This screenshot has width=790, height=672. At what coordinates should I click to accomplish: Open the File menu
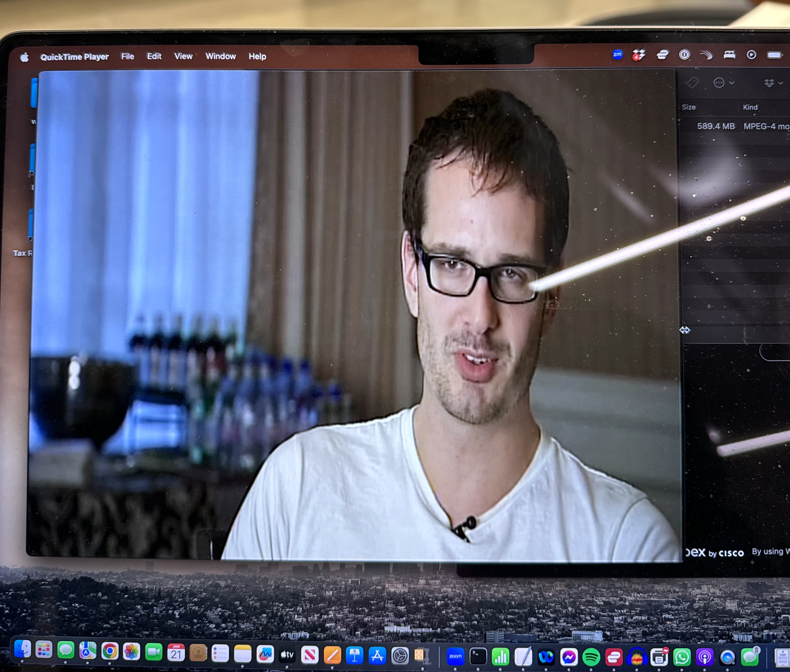(127, 56)
